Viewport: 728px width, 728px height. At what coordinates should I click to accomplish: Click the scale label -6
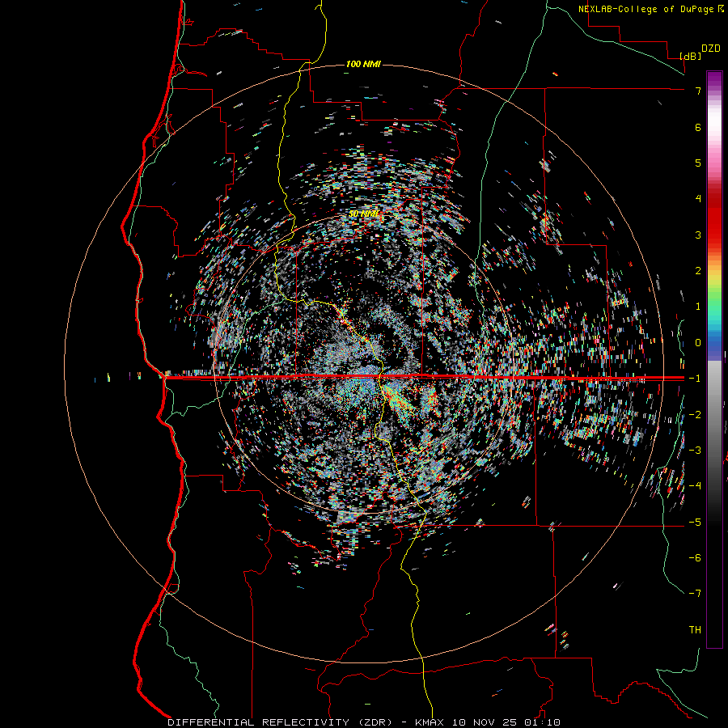(695, 558)
